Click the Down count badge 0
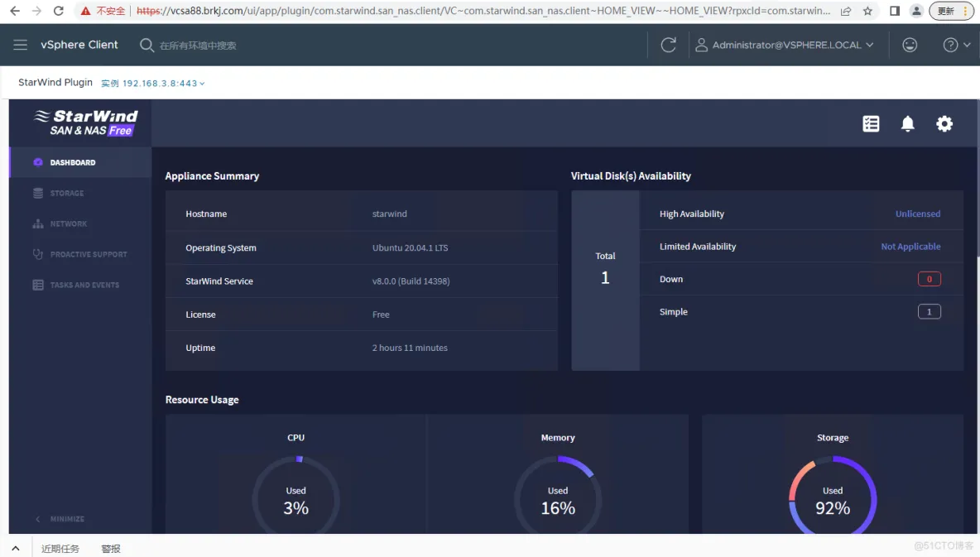The image size is (980, 557). coord(929,279)
